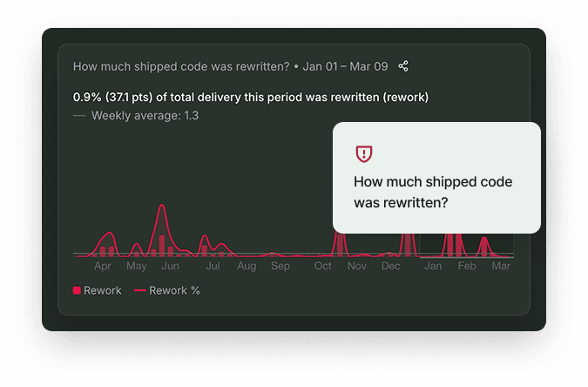Click the rework bar above Feb label
The width and height of the screenshot is (588, 387).
click(459, 245)
